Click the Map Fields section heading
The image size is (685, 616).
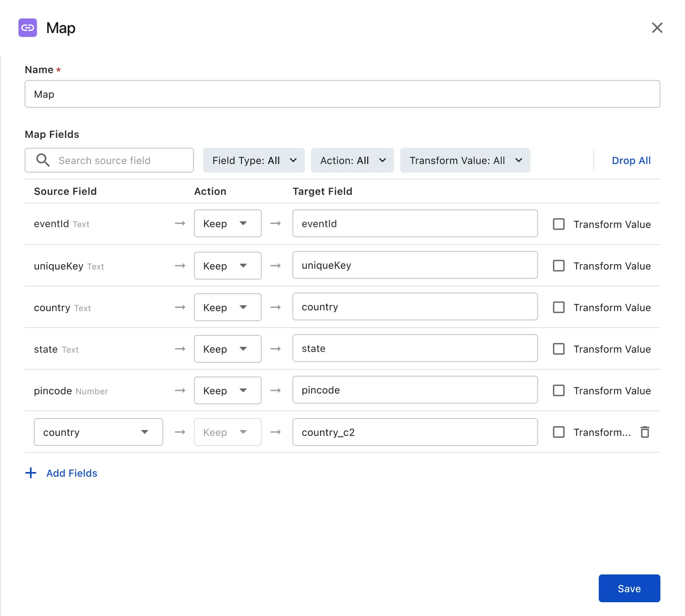tap(52, 134)
